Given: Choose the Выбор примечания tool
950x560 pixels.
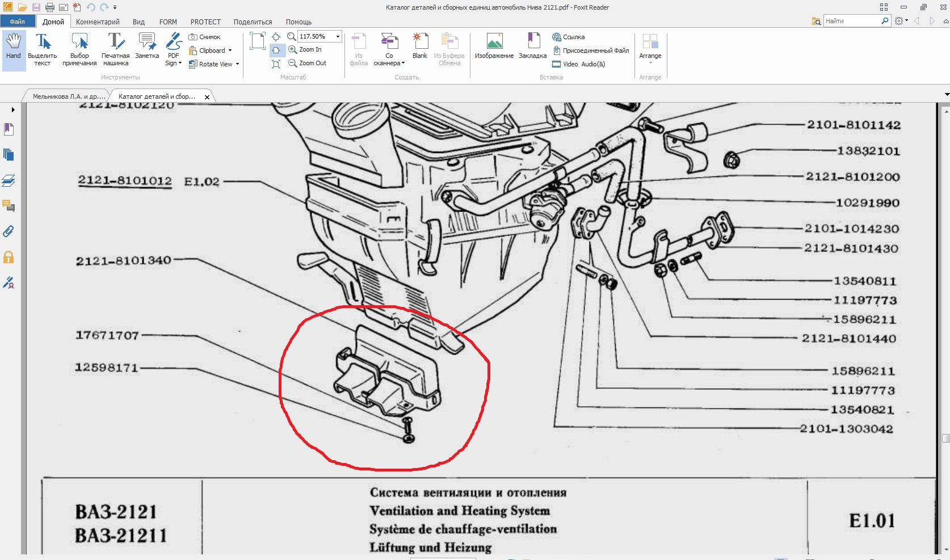Looking at the screenshot, I should point(79,50).
